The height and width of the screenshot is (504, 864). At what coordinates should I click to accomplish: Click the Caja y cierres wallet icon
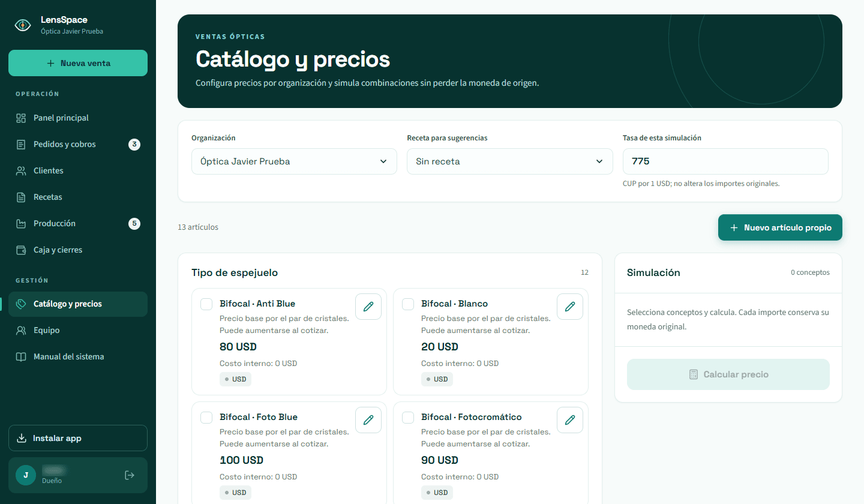click(21, 250)
